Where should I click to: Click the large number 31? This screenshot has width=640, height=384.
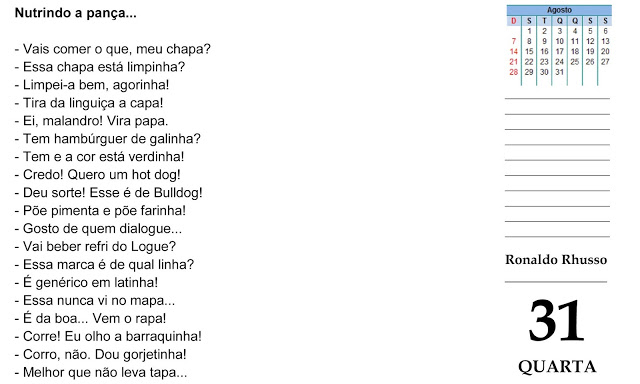(556, 320)
